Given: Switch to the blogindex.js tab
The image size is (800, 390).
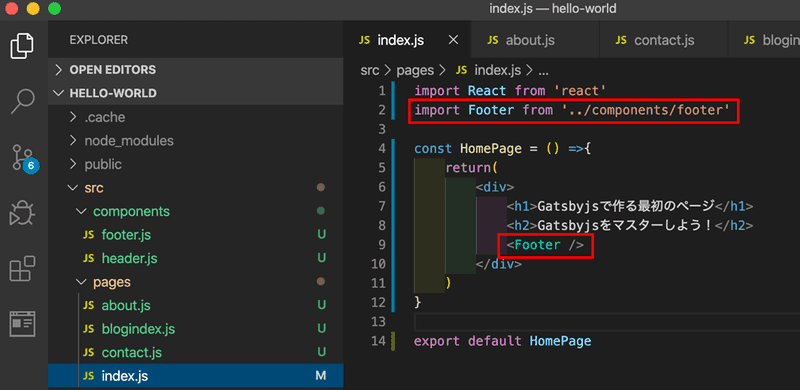Looking at the screenshot, I should (764, 40).
